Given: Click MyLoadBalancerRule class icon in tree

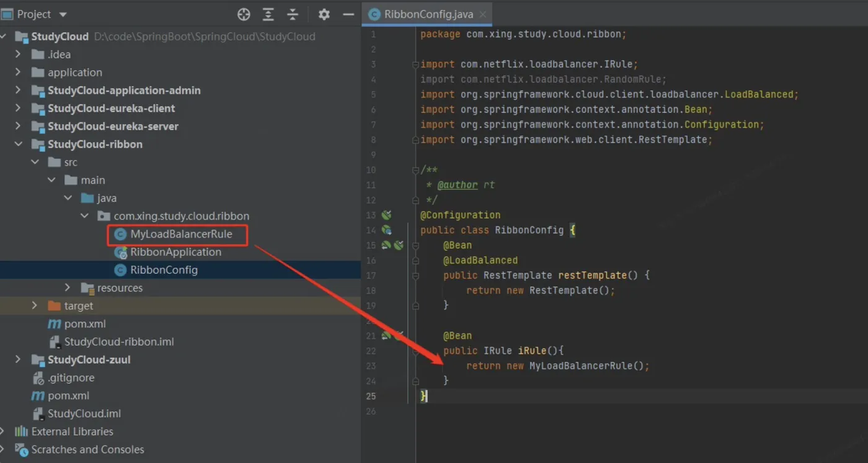Looking at the screenshot, I should [120, 235].
